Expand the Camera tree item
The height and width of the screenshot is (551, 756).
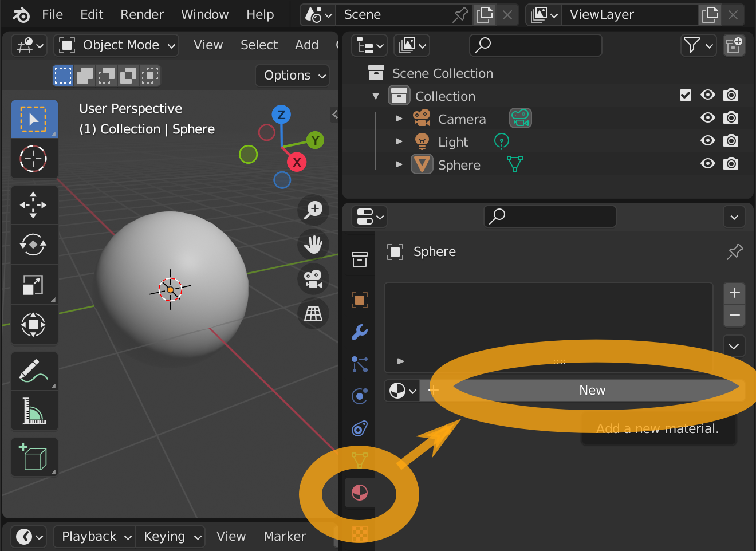399,119
